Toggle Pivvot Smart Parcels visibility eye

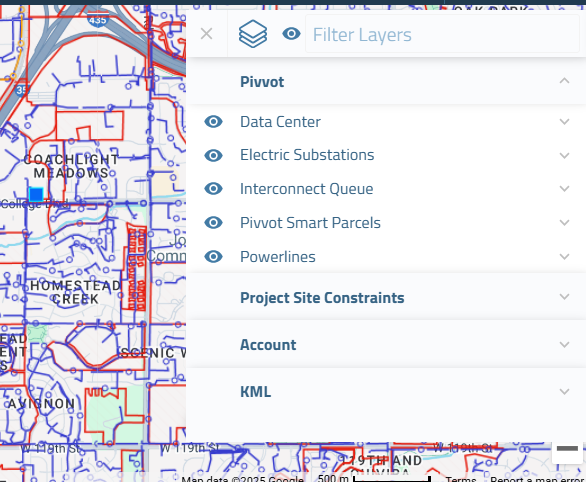click(x=213, y=223)
